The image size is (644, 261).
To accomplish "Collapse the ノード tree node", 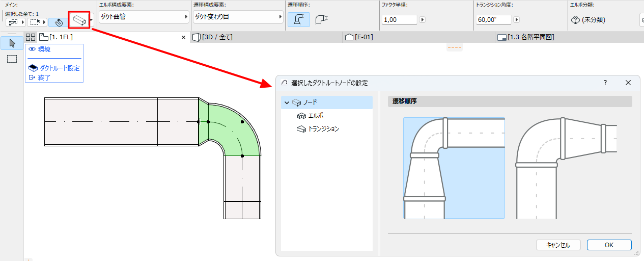I will click(287, 102).
